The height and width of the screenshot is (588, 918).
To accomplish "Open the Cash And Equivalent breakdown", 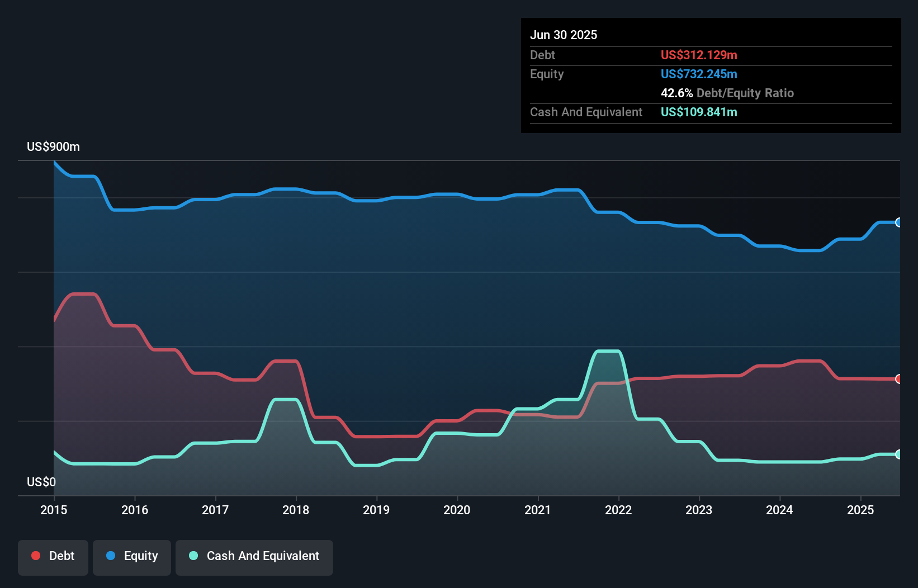I will [x=586, y=112].
